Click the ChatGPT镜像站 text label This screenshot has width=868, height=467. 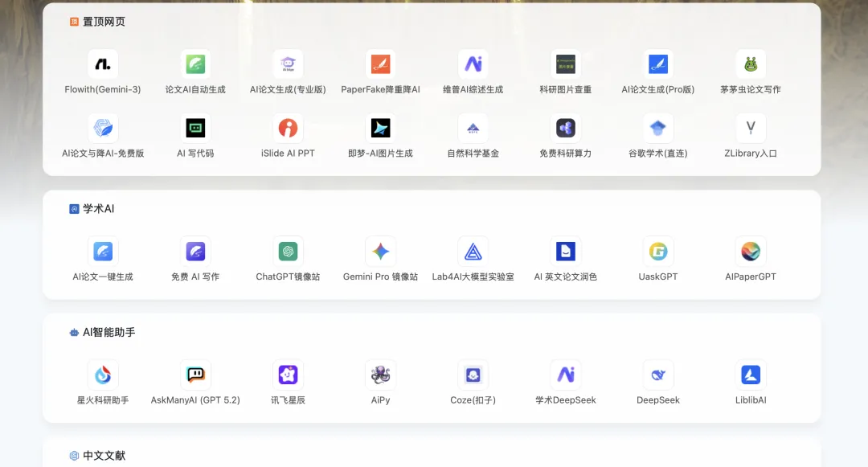pyautogui.click(x=288, y=277)
